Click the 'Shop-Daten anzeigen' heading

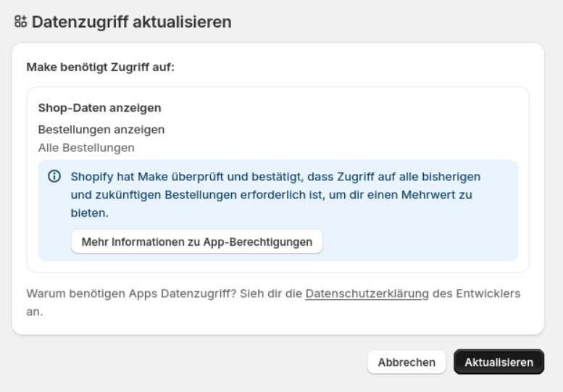point(99,108)
